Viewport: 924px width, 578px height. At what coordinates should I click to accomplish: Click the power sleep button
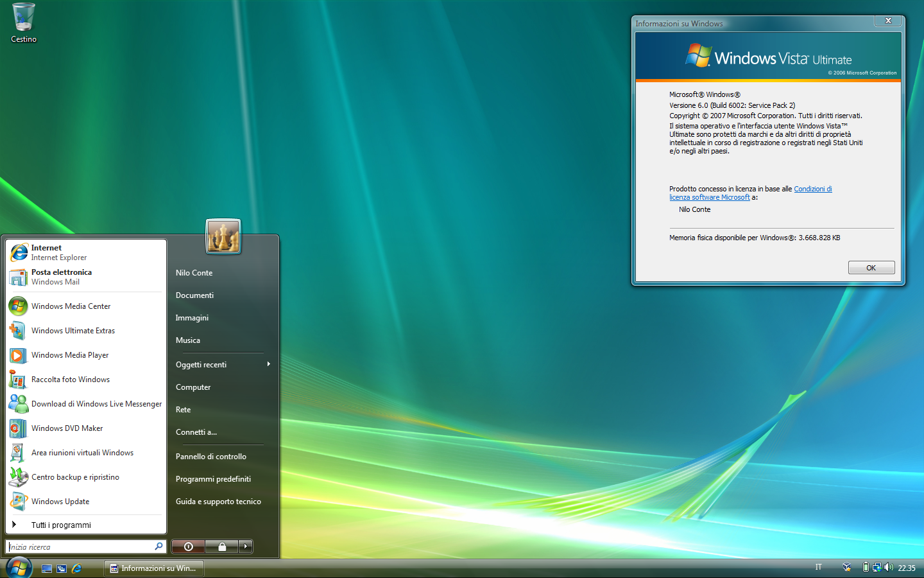tap(189, 547)
